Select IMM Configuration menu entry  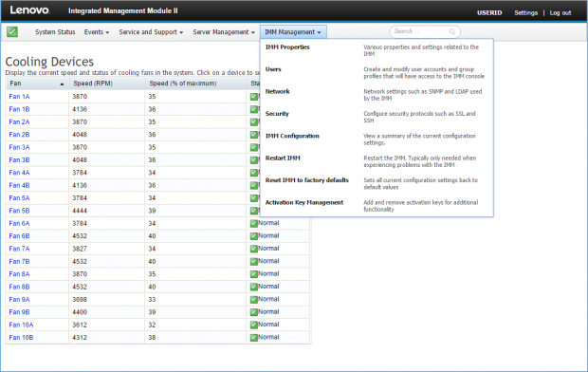(292, 136)
